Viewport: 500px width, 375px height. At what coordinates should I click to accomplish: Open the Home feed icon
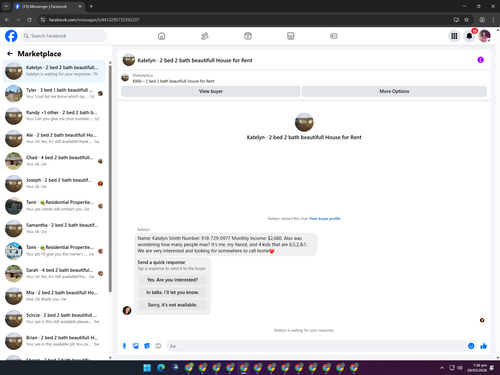point(161,36)
